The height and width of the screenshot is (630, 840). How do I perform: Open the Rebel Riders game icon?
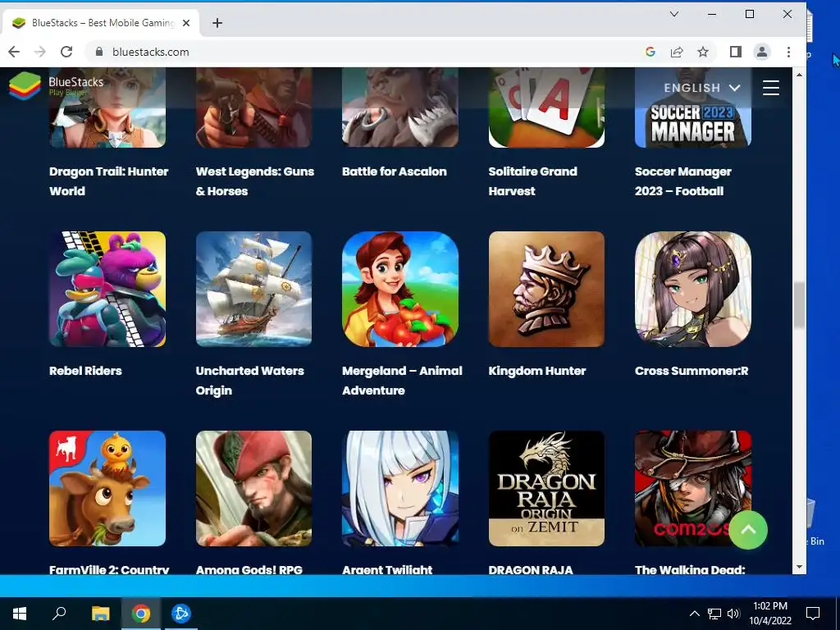click(x=107, y=290)
